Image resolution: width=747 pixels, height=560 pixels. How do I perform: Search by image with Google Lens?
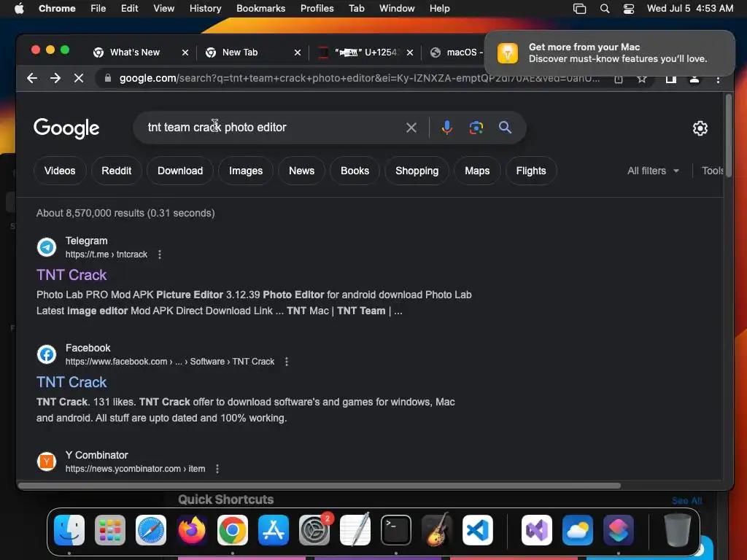click(x=476, y=128)
